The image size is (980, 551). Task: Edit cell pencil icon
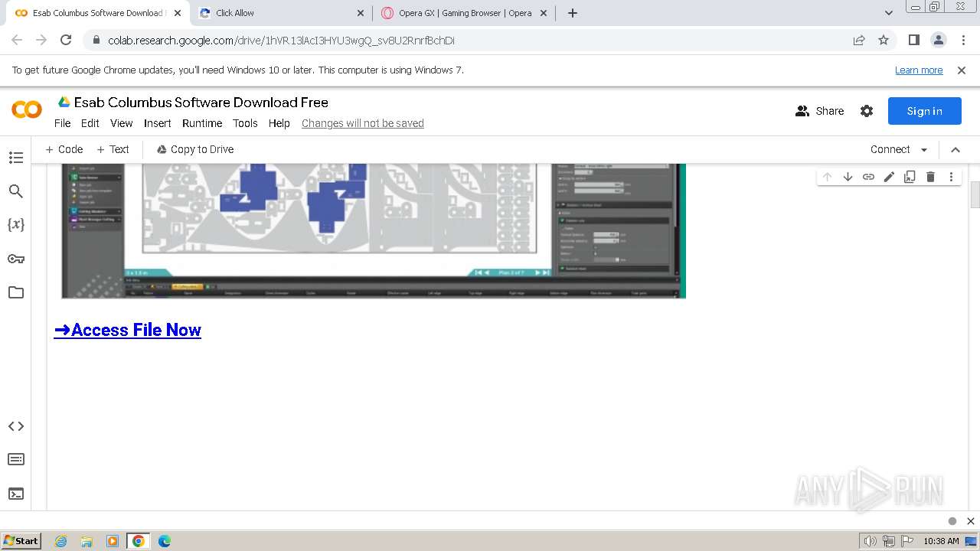[x=889, y=177]
